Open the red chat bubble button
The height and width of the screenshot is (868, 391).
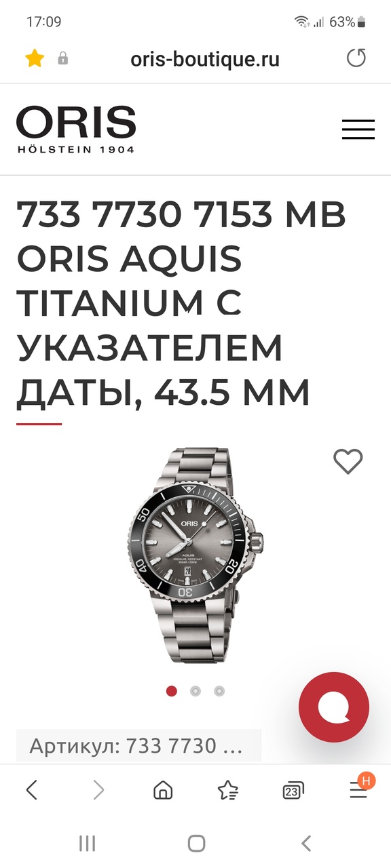[x=334, y=707]
